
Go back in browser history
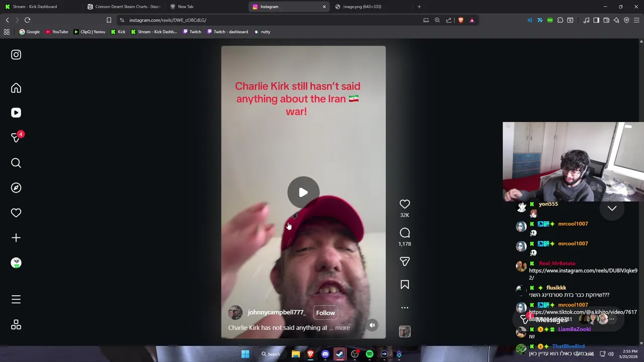(x=7, y=20)
